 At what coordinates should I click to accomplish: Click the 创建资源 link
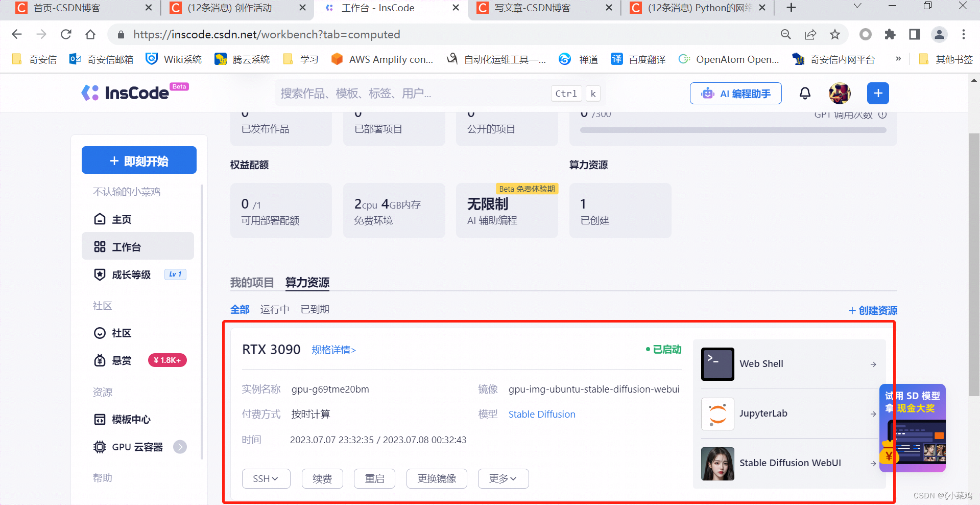873,310
